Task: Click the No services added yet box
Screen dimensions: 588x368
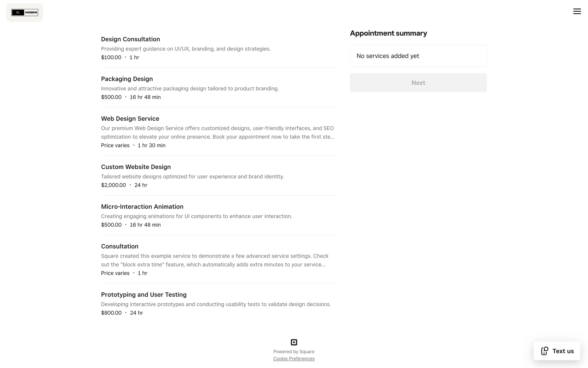Action: tap(418, 56)
